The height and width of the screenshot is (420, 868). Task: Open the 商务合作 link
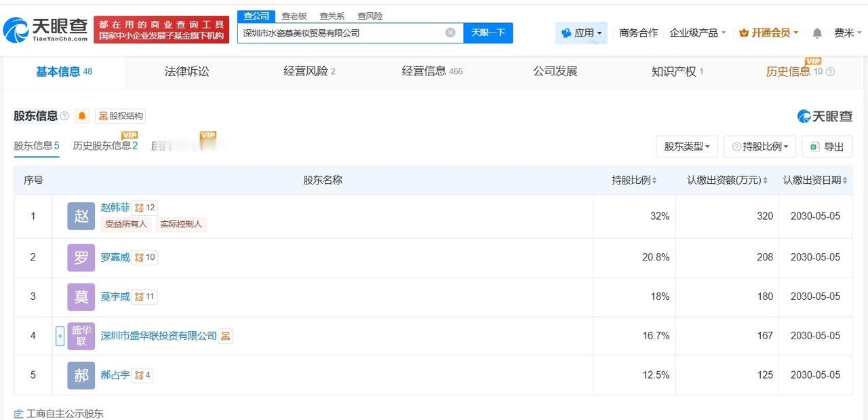(638, 33)
